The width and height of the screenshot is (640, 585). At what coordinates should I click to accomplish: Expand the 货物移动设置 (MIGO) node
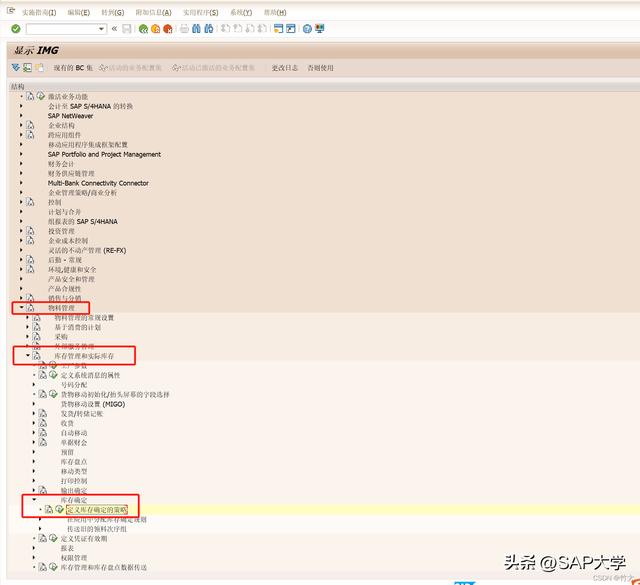(34, 404)
